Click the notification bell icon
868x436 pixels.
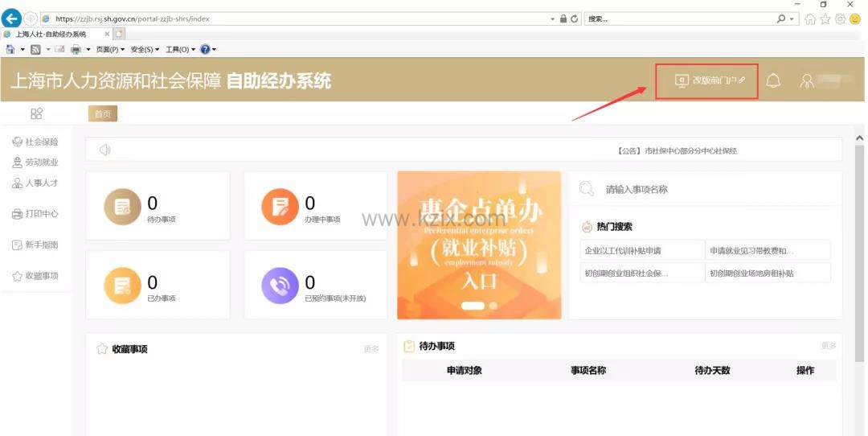[x=773, y=80]
